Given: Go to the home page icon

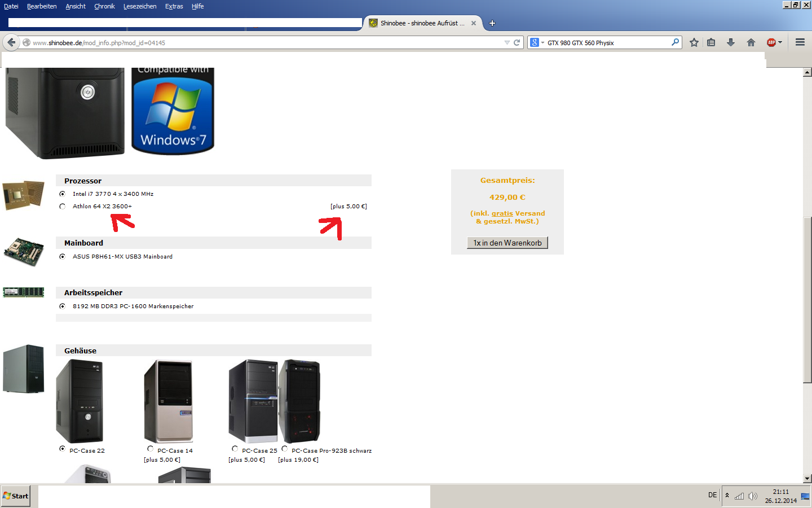Looking at the screenshot, I should pos(751,42).
